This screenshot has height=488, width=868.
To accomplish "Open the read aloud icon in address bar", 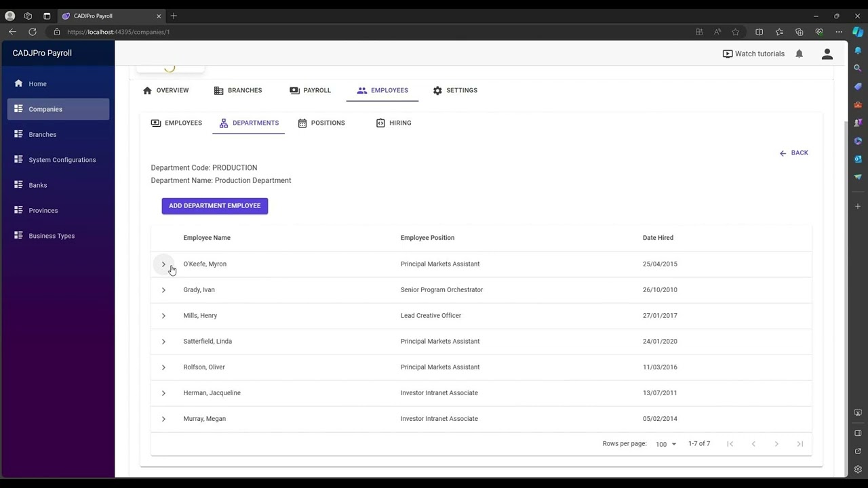I will 717,32.
